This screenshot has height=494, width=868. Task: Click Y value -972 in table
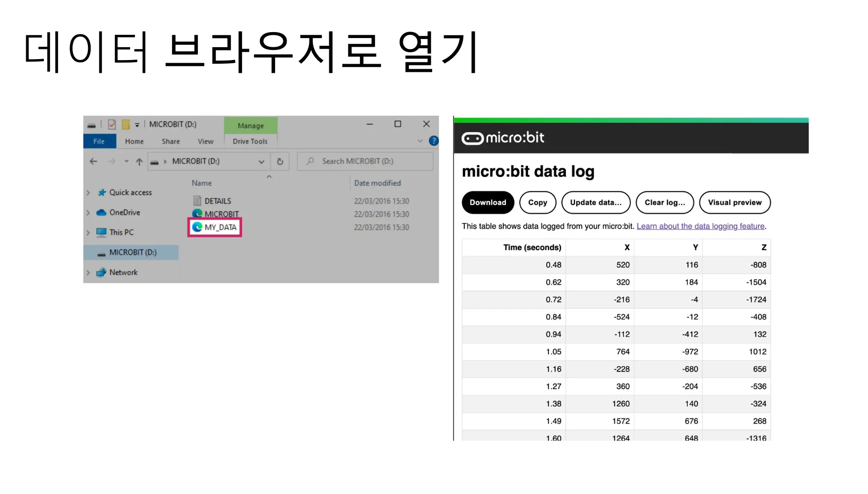(690, 352)
